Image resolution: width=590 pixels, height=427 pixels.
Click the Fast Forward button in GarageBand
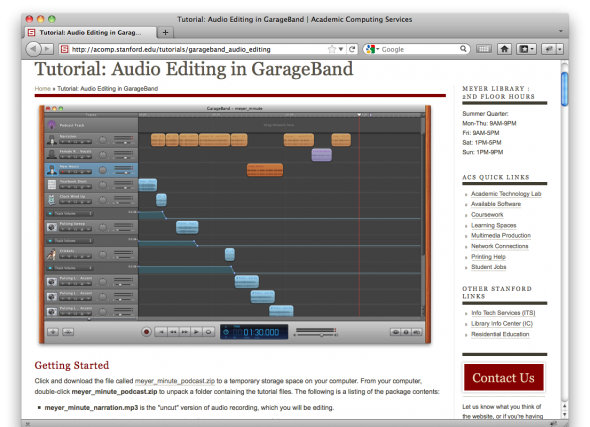click(184, 332)
